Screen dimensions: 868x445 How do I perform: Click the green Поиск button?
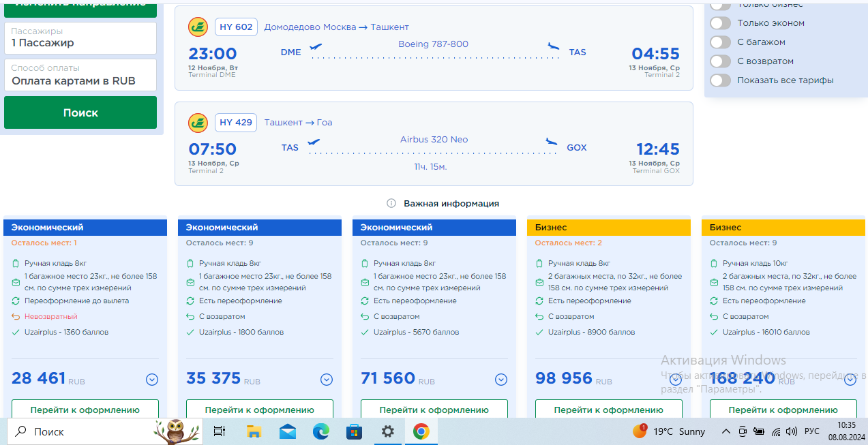click(x=80, y=112)
